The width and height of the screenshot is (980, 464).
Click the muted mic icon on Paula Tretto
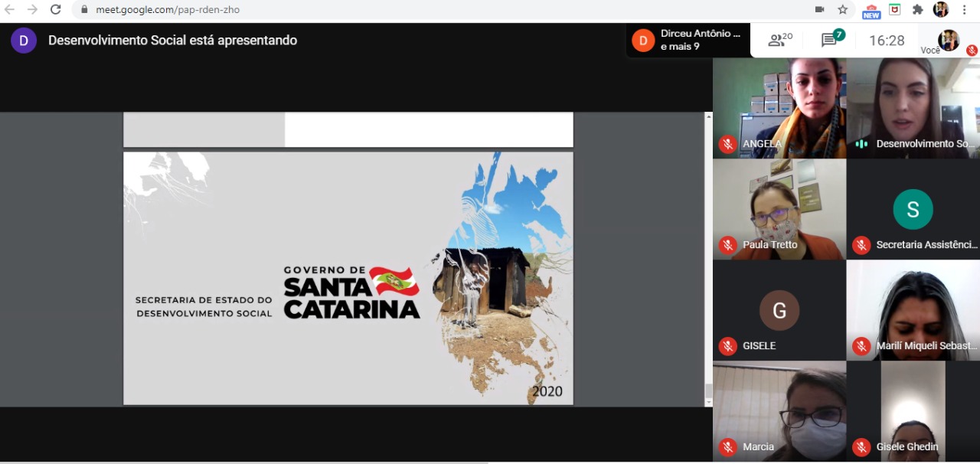point(728,245)
